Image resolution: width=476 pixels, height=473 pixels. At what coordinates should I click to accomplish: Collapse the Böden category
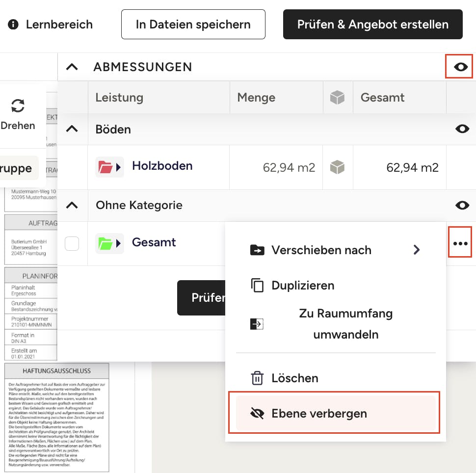(x=72, y=129)
